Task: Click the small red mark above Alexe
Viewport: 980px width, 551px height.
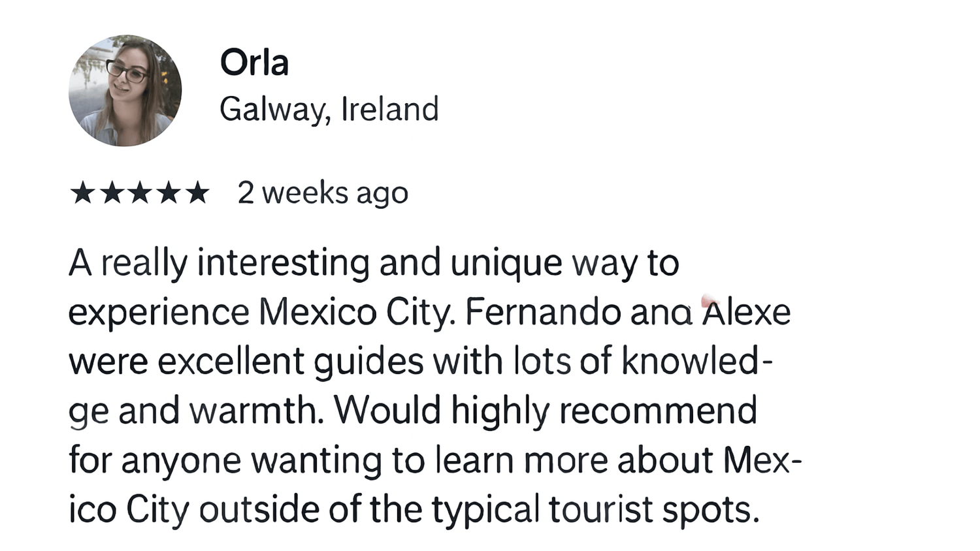Action: (708, 301)
